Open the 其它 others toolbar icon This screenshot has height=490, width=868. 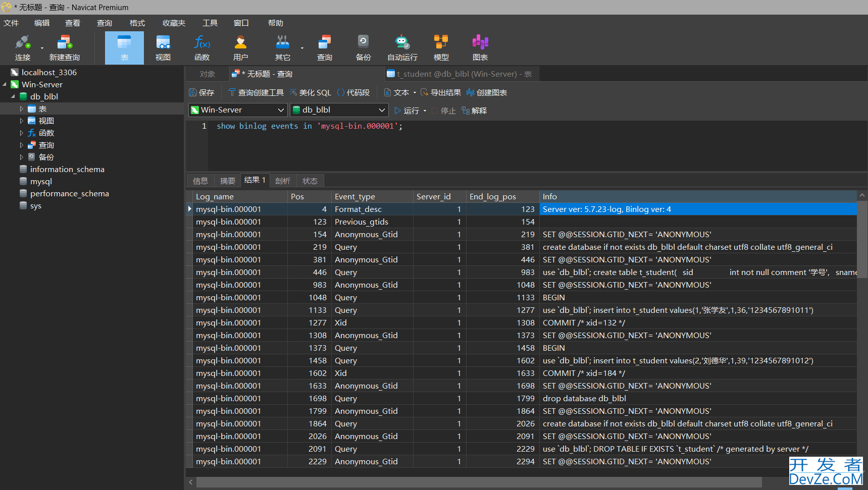(x=283, y=48)
